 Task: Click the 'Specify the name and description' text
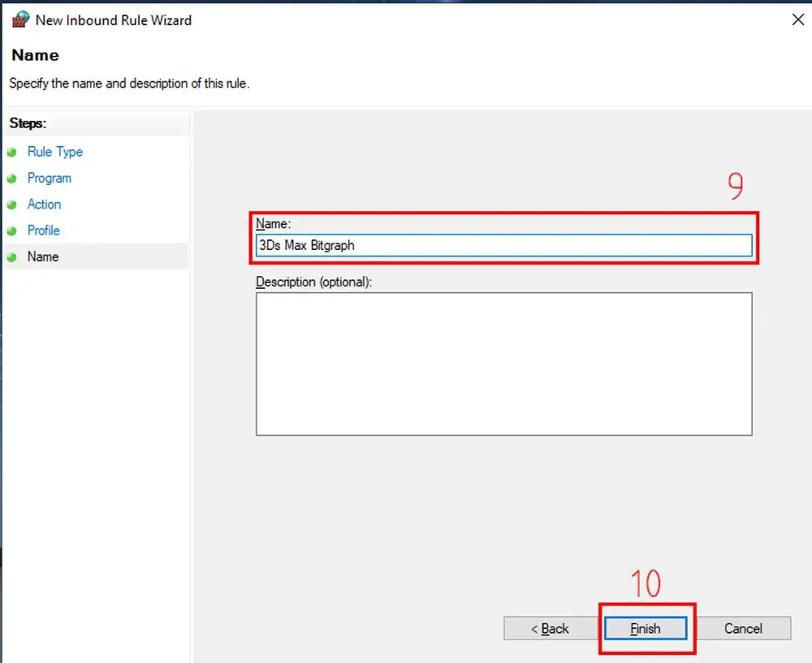(129, 84)
